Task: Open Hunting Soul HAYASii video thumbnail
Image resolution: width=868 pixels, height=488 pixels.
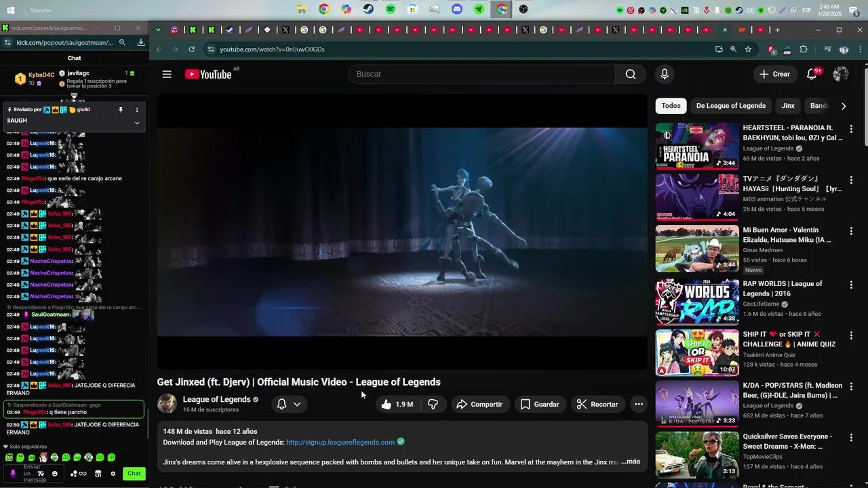Action: click(697, 197)
